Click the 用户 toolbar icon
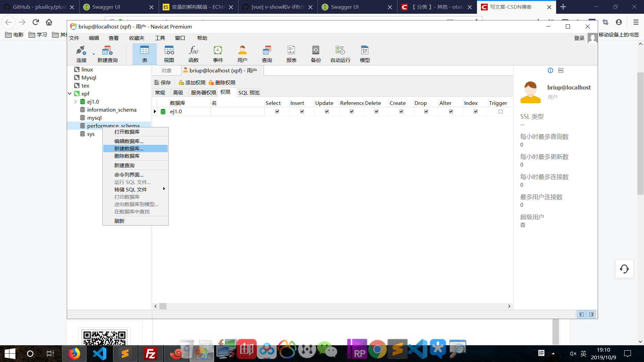The image size is (644, 362). (243, 54)
